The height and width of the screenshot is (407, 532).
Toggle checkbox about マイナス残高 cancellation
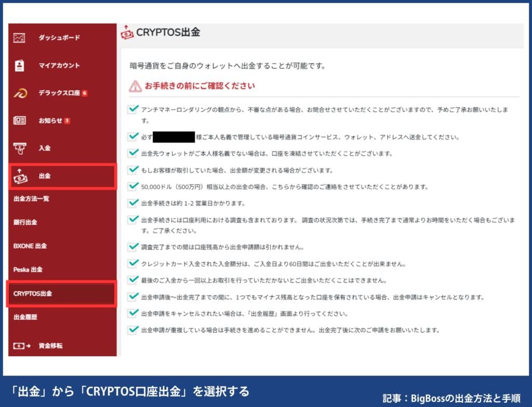(x=132, y=297)
